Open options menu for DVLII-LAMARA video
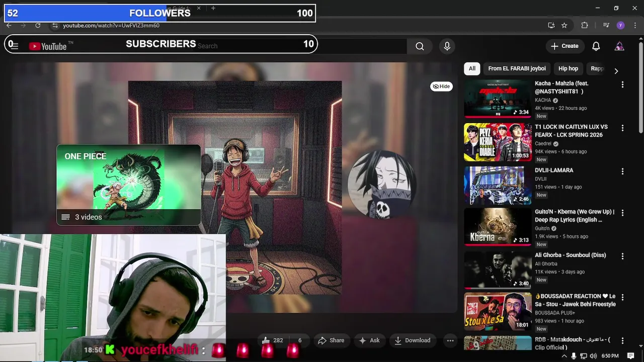The image size is (644, 362). pos(622,171)
